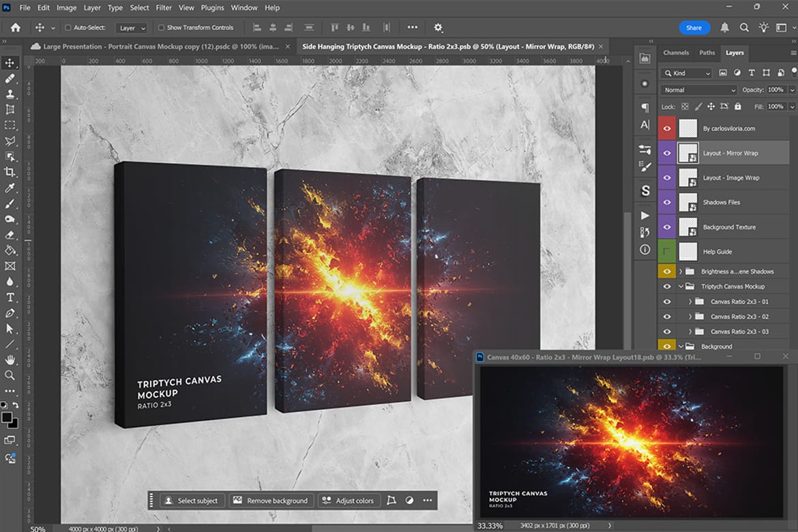798x532 pixels.
Task: Open the Auto-Select Layer dropdown
Action: tap(132, 28)
